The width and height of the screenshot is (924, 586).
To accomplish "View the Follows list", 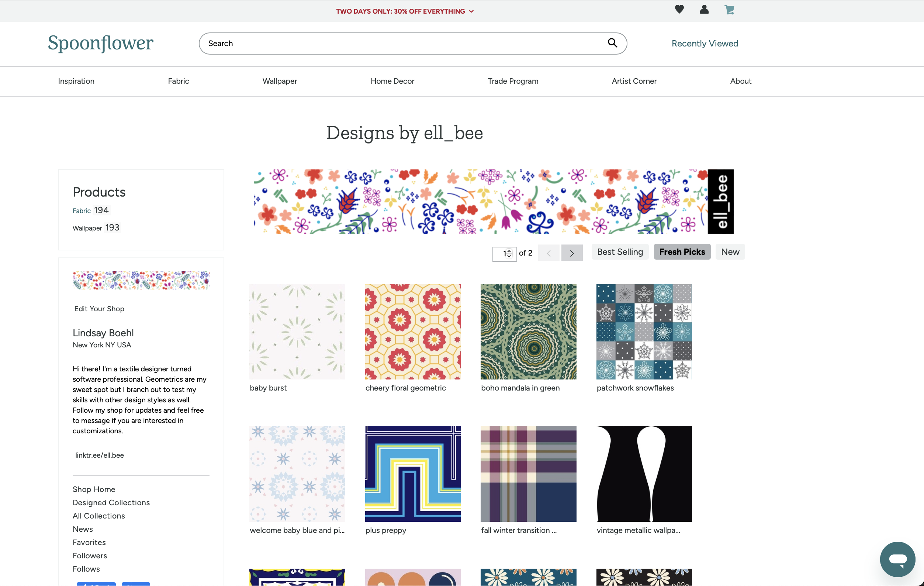I will point(86,569).
